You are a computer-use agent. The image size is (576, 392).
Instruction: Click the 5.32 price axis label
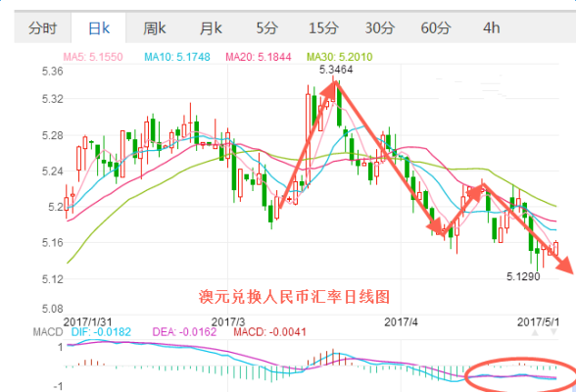[52, 99]
